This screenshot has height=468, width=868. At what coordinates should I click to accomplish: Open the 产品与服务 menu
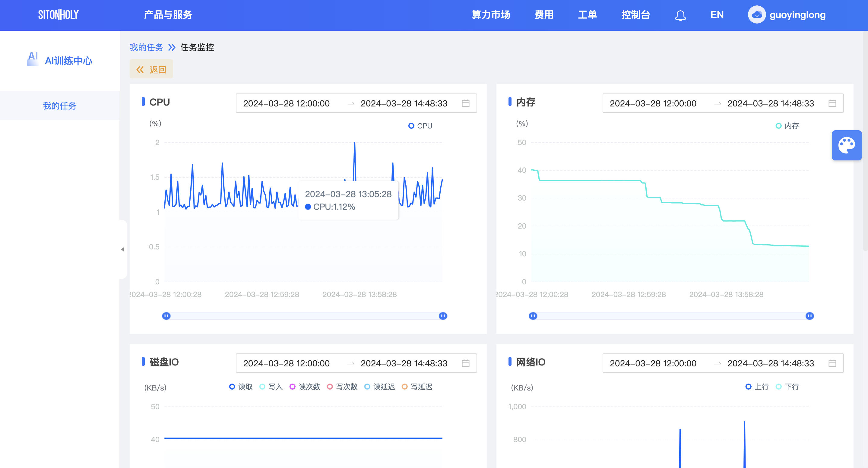coord(168,15)
